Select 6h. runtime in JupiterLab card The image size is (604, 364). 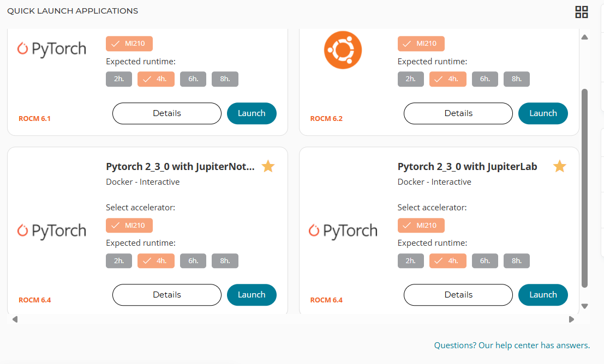pyautogui.click(x=485, y=261)
